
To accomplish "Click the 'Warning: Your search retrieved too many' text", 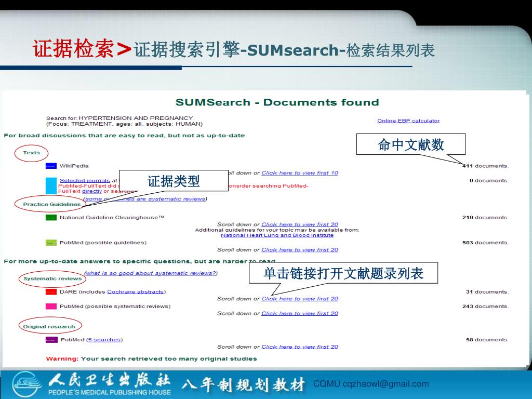I will (151, 358).
